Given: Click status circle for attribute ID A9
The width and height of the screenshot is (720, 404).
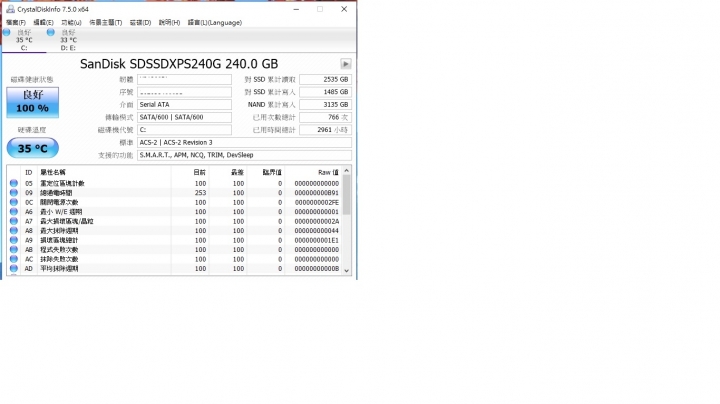Looking at the screenshot, I should click(14, 240).
